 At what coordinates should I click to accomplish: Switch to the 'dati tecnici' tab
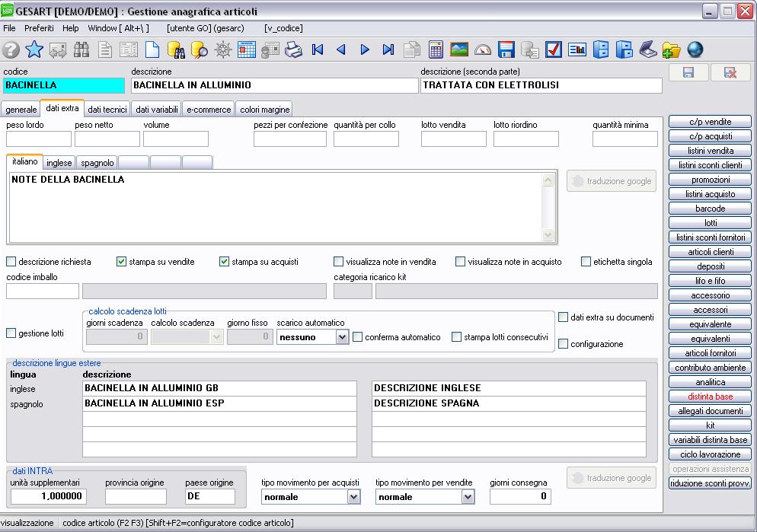pos(107,110)
